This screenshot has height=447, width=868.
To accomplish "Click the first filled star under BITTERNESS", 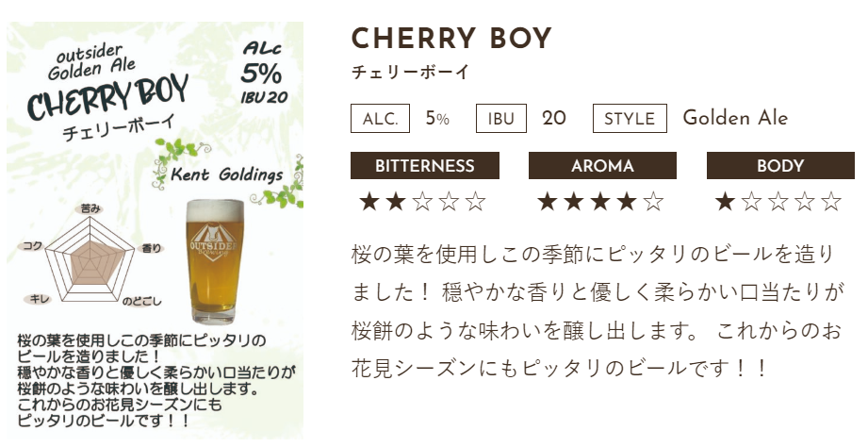I will coord(368,201).
